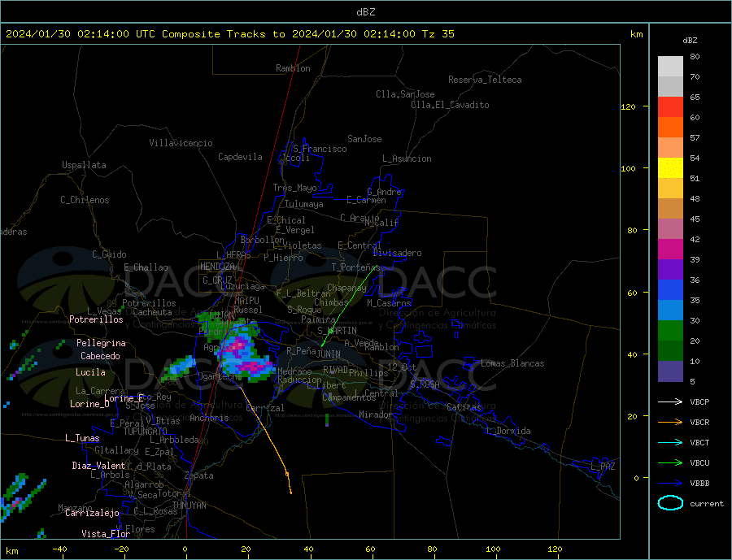Click the green VBCU arrow legend icon

[670, 463]
